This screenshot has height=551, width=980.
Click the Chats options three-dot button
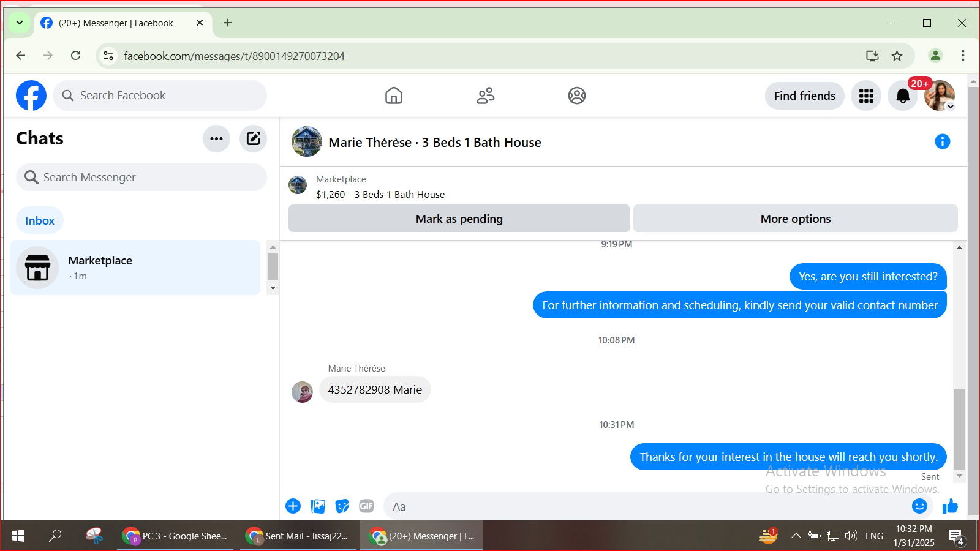click(216, 138)
